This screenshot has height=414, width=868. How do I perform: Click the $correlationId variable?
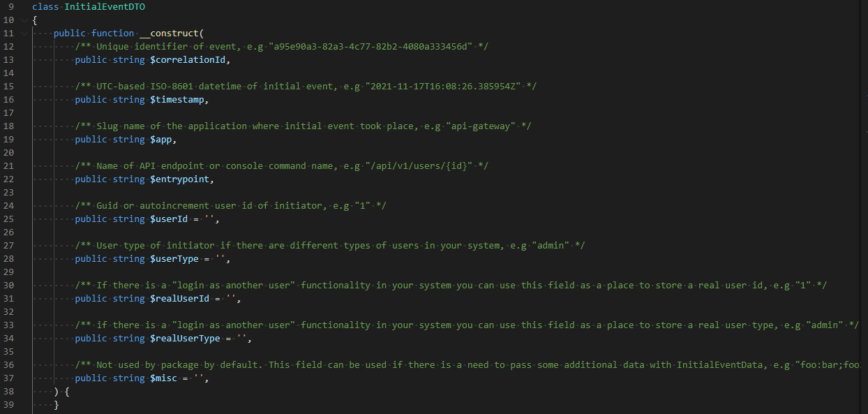pyautogui.click(x=189, y=59)
